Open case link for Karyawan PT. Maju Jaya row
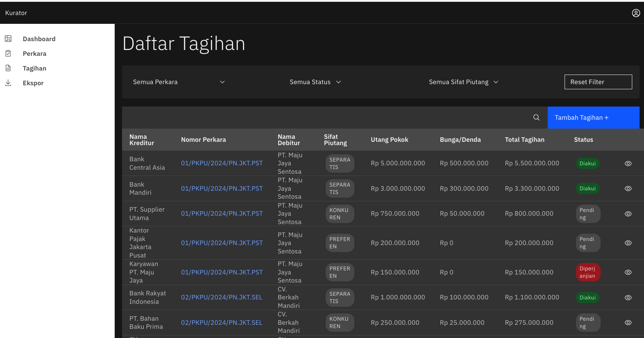 point(222,272)
